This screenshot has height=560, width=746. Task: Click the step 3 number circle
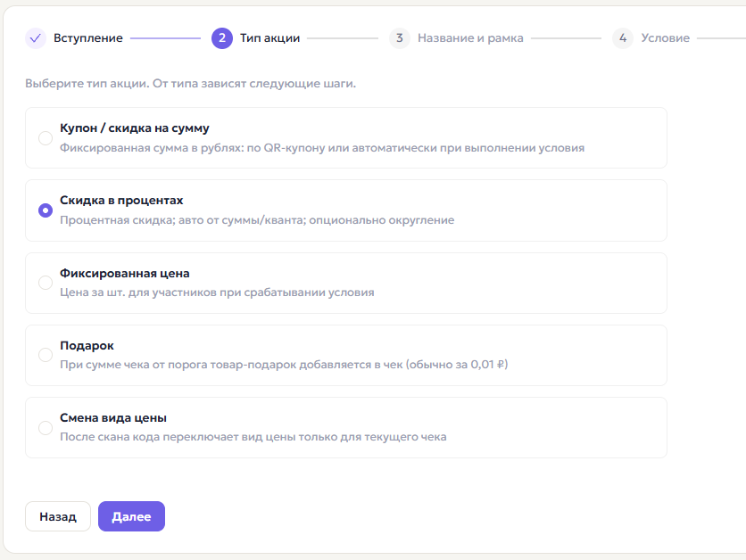point(400,38)
